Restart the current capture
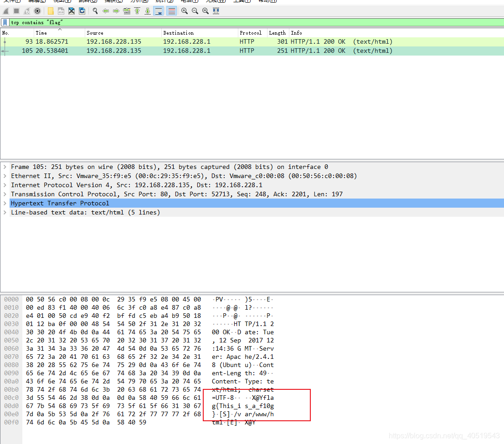The image size is (504, 444). 27,11
